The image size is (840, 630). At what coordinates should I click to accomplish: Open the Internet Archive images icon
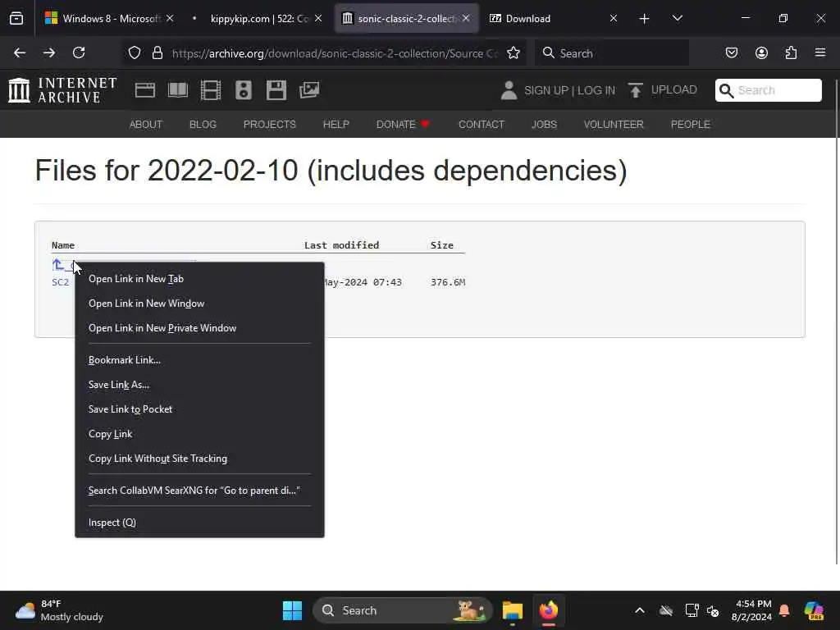309,90
